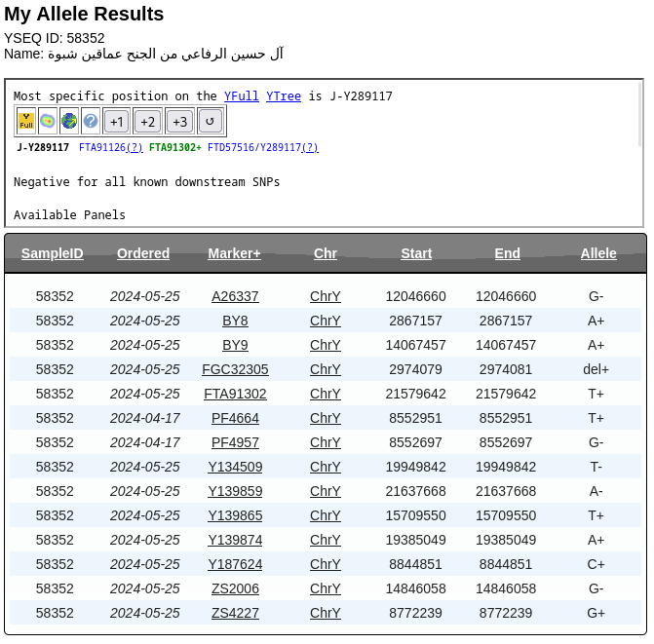Image resolution: width=654 pixels, height=644 pixels.
Task: Open the heatmap icon button
Action: tap(48, 121)
